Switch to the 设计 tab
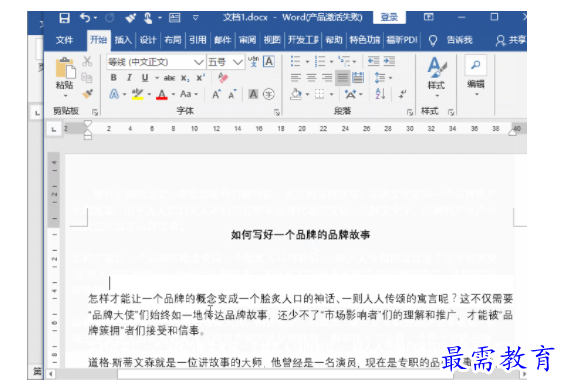 pyautogui.click(x=148, y=40)
